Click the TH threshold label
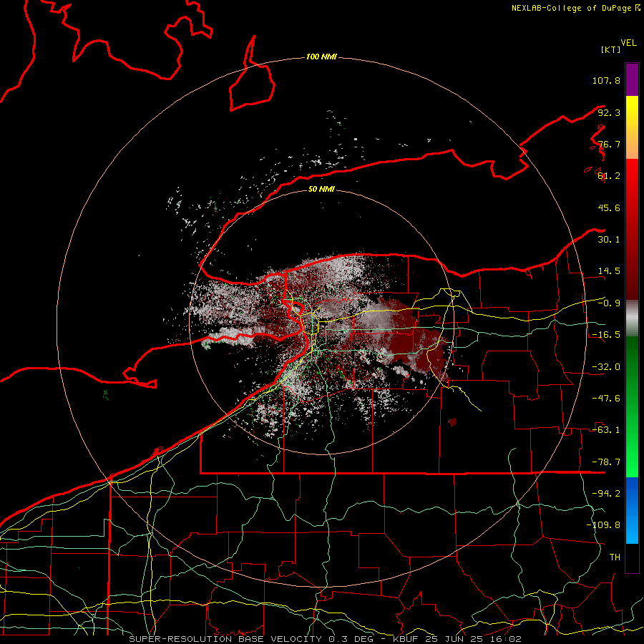This screenshot has height=644, width=644. coord(615,557)
